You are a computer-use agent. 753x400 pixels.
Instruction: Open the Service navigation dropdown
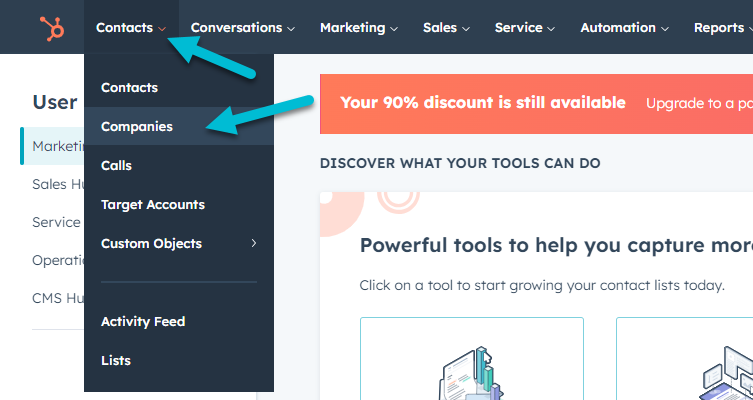pos(525,28)
